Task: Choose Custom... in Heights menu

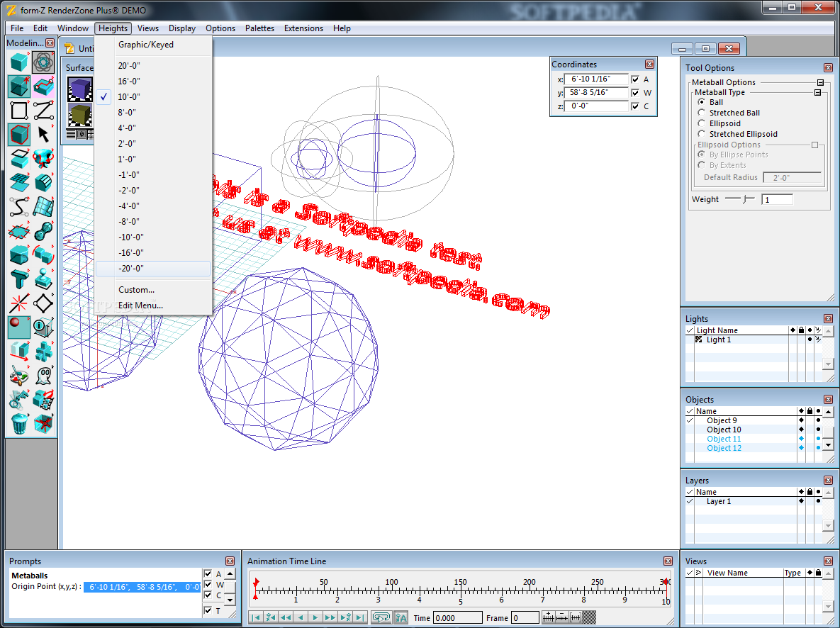Action: pos(154,290)
